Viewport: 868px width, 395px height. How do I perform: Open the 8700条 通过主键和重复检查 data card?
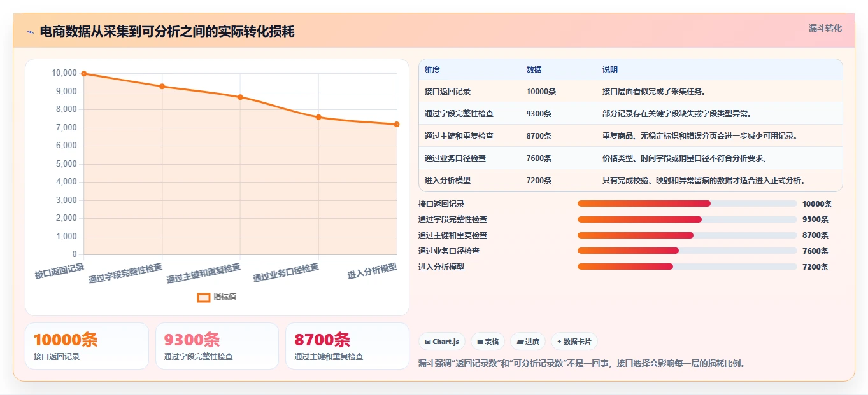[x=347, y=346]
